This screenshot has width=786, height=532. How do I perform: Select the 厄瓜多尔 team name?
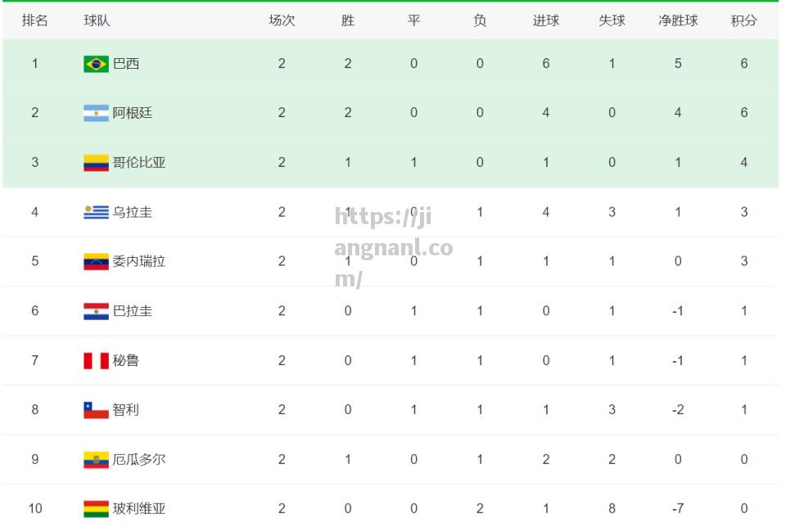(139, 459)
